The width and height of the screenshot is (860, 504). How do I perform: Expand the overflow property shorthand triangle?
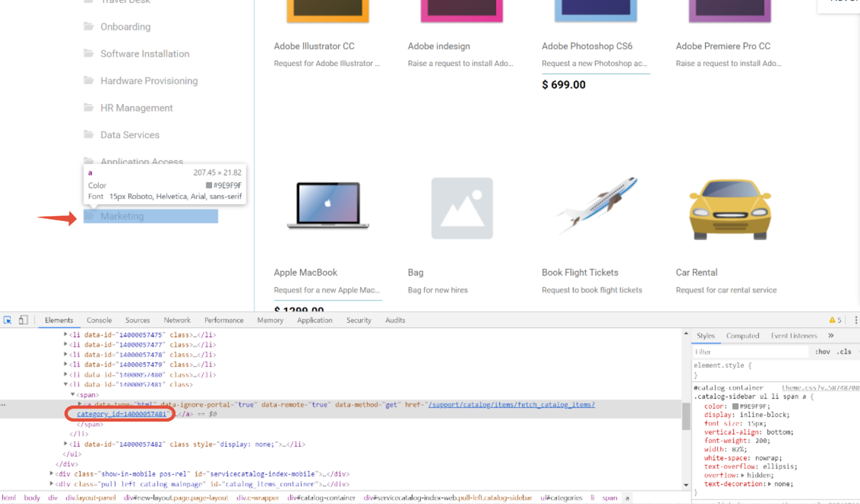click(x=743, y=476)
